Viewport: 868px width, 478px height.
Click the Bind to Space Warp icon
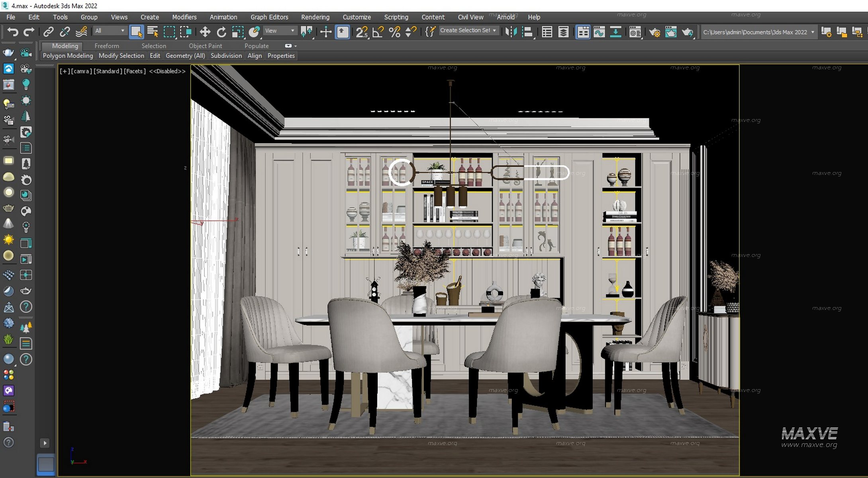(x=81, y=32)
